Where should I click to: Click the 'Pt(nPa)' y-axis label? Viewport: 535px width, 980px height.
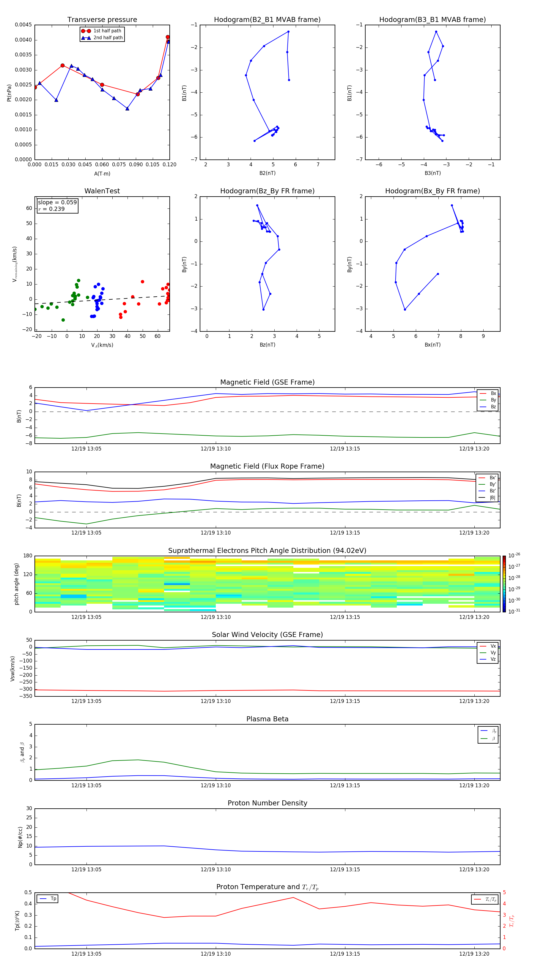(x=9, y=92)
